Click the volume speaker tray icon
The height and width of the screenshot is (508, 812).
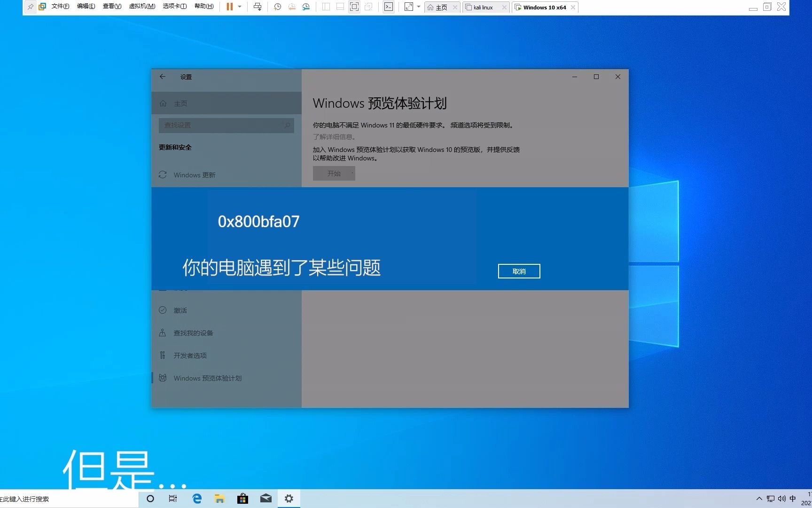point(782,499)
